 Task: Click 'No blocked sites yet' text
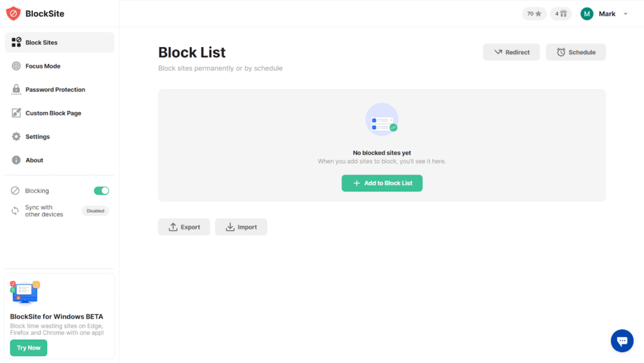pos(381,153)
